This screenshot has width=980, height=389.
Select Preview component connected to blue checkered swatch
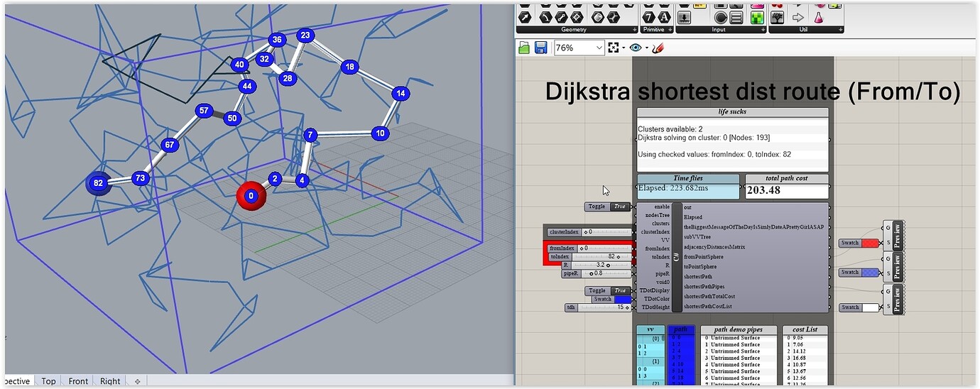[x=893, y=268]
